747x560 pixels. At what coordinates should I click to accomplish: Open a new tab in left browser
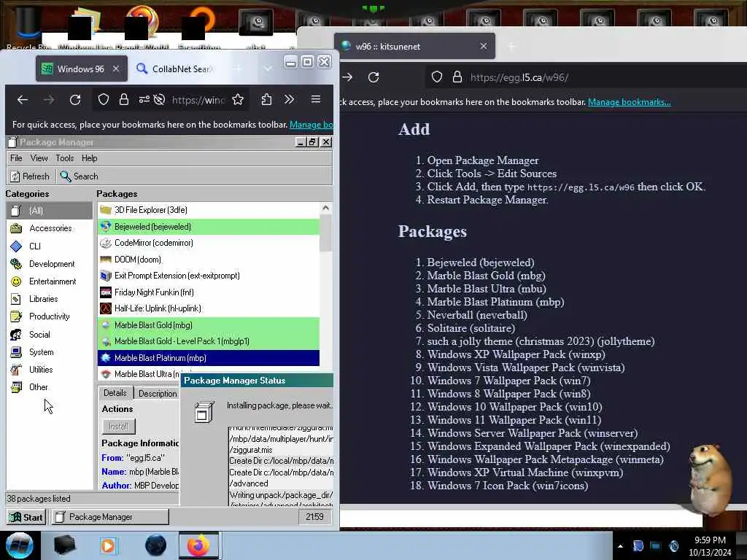239,69
